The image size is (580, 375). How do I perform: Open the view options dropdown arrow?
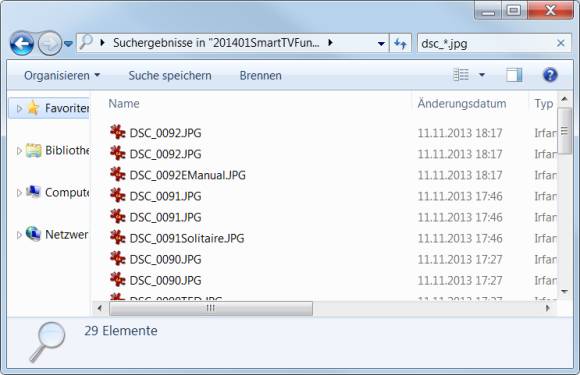click(x=482, y=75)
